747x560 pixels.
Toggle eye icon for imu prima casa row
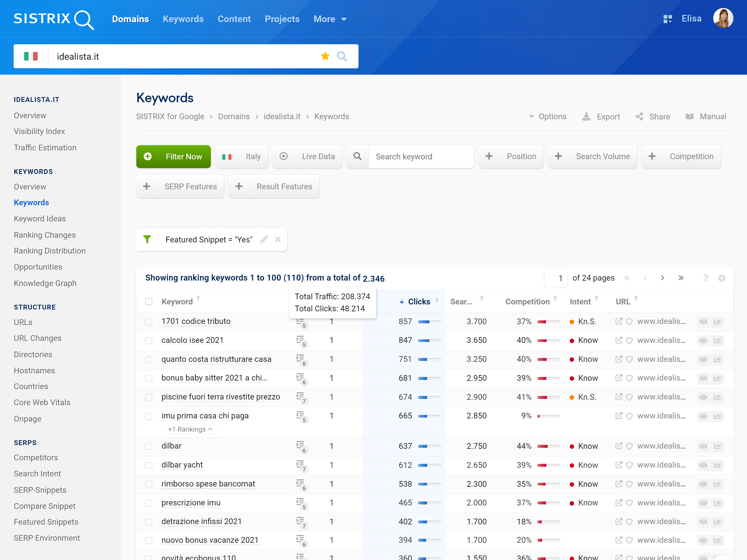(703, 416)
